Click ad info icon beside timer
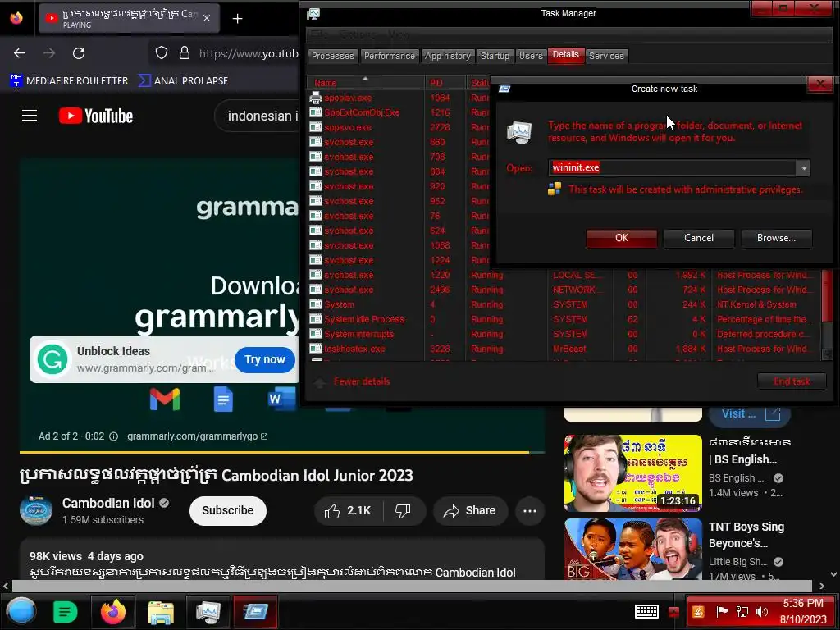Image resolution: width=840 pixels, height=630 pixels. (113, 436)
